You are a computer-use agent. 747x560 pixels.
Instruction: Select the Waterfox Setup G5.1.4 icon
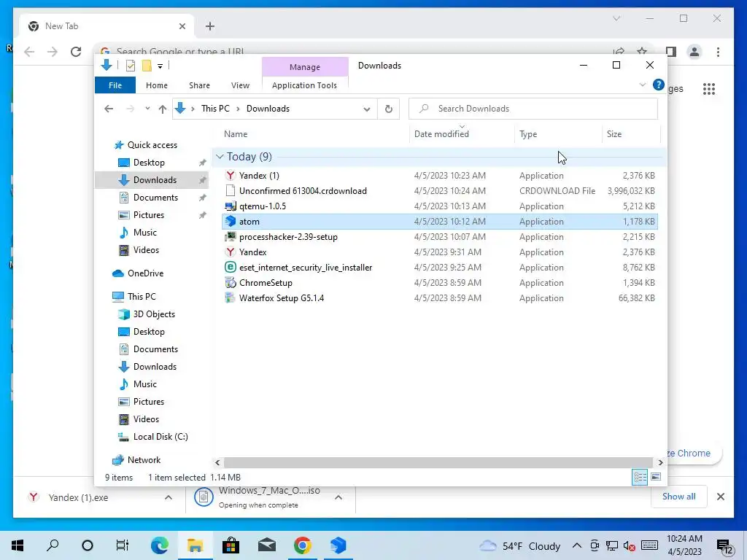[x=231, y=298]
